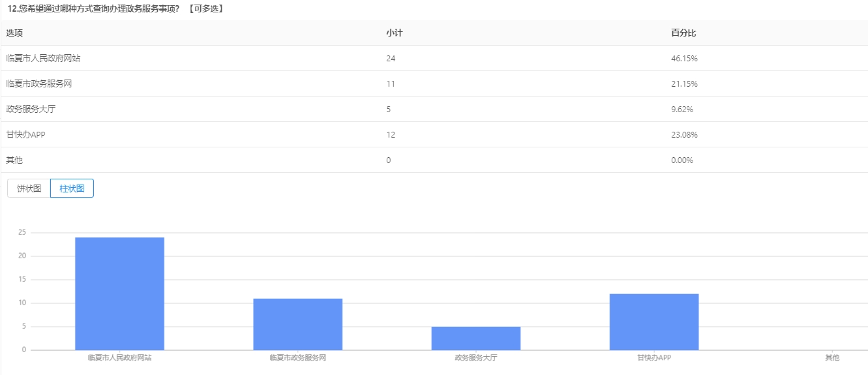Click the subtotal value 24 cell
Screen dimensions: 868x375
click(x=391, y=59)
